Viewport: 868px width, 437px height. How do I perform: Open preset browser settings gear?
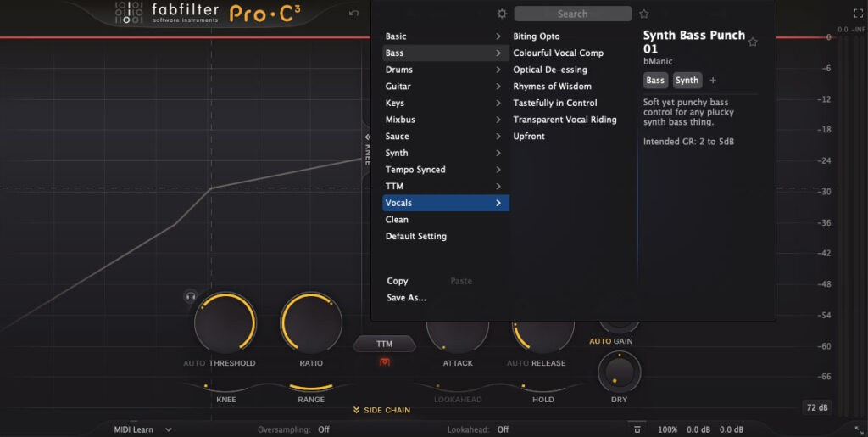(x=502, y=14)
